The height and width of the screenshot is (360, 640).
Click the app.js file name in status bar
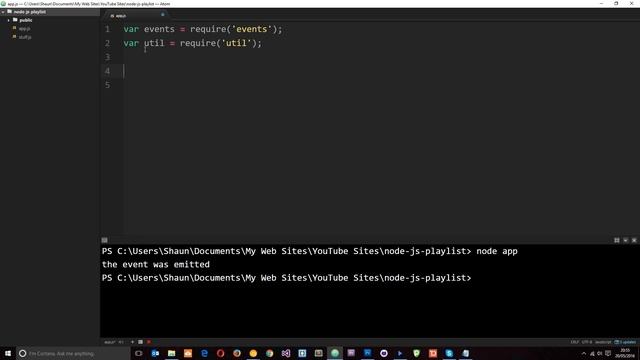point(109,342)
